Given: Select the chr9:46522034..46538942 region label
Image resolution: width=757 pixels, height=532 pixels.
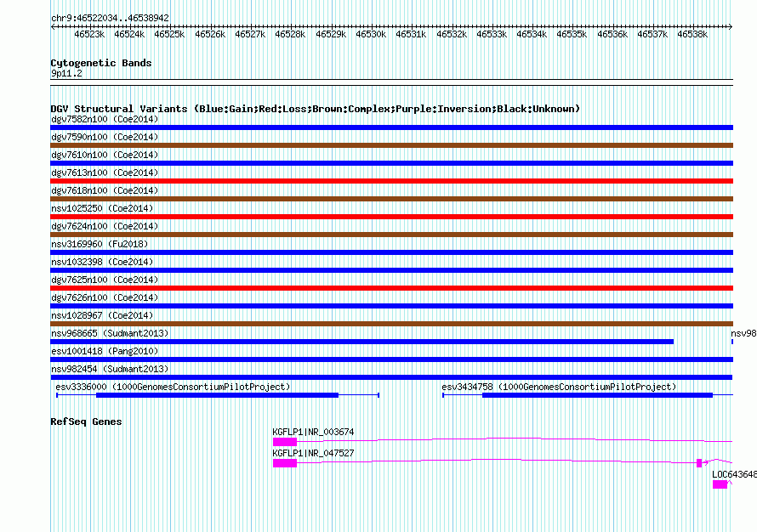Looking at the screenshot, I should [110, 18].
